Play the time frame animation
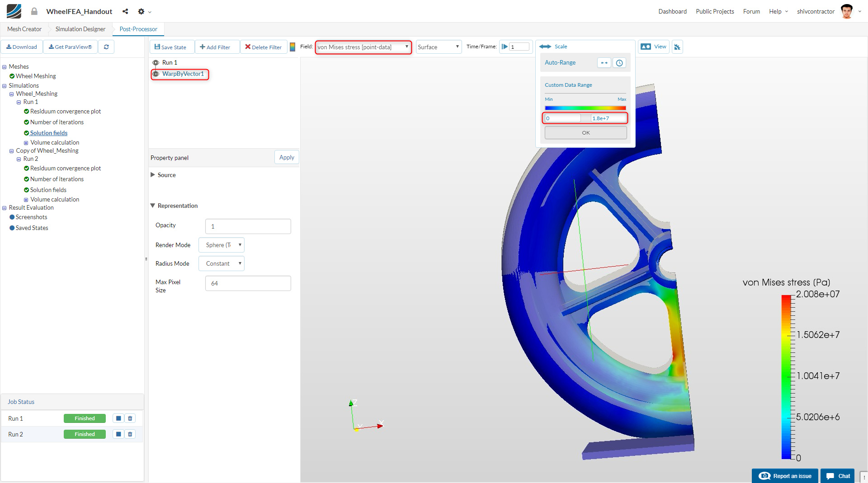 (505, 47)
